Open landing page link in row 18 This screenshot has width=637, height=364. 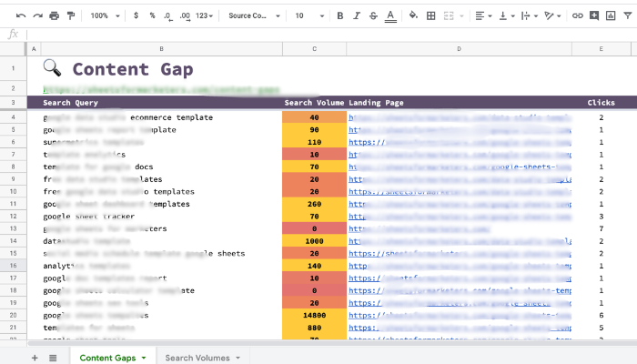pyautogui.click(x=460, y=290)
